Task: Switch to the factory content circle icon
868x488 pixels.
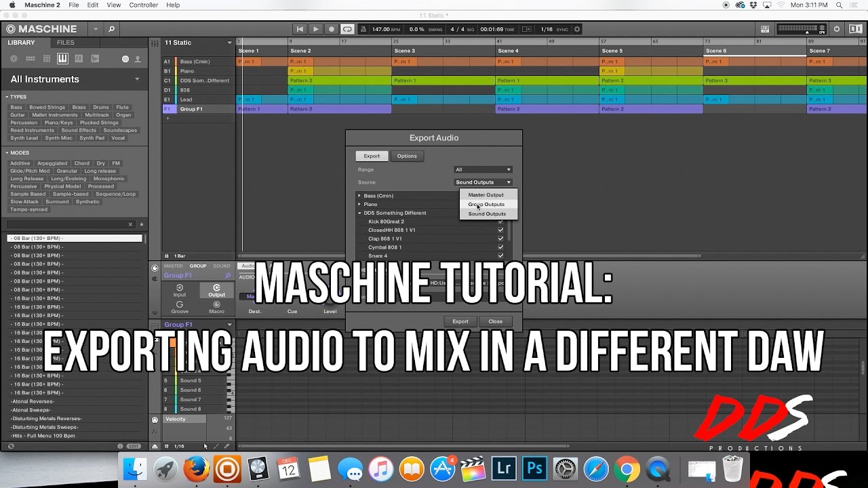Action: tap(125, 59)
